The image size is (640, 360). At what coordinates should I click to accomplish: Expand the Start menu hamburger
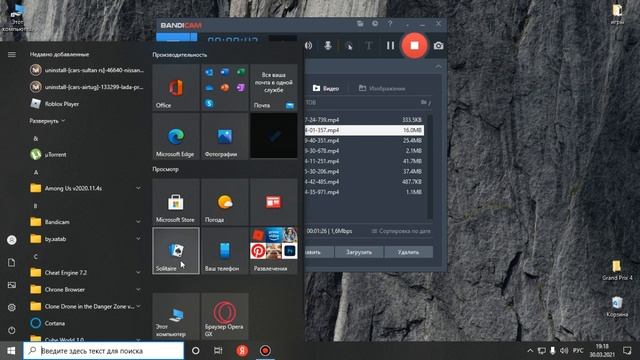pos(11,54)
